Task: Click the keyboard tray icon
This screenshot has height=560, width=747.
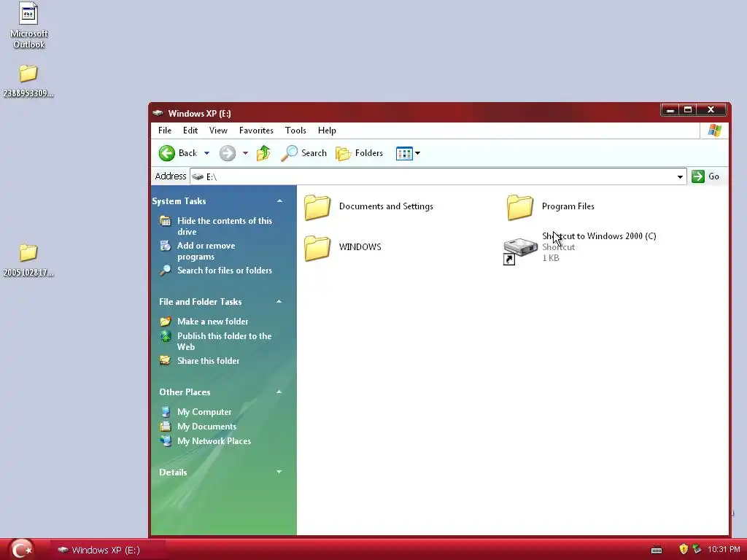Action: point(657,550)
